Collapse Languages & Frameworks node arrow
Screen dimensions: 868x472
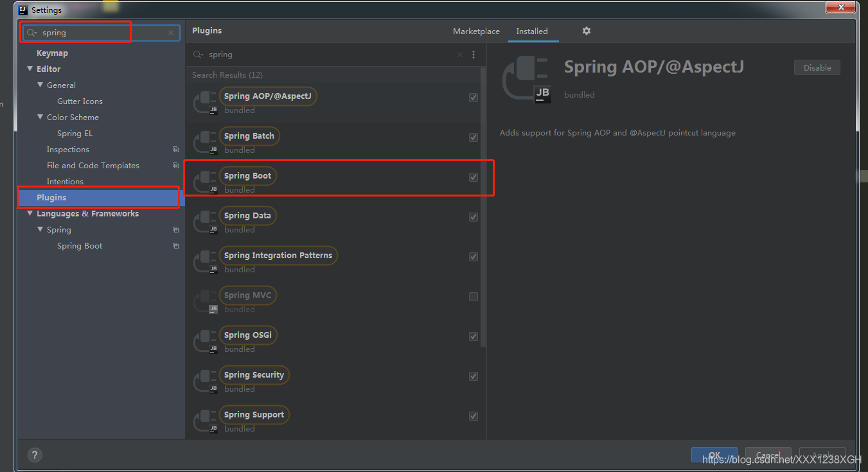click(x=30, y=213)
